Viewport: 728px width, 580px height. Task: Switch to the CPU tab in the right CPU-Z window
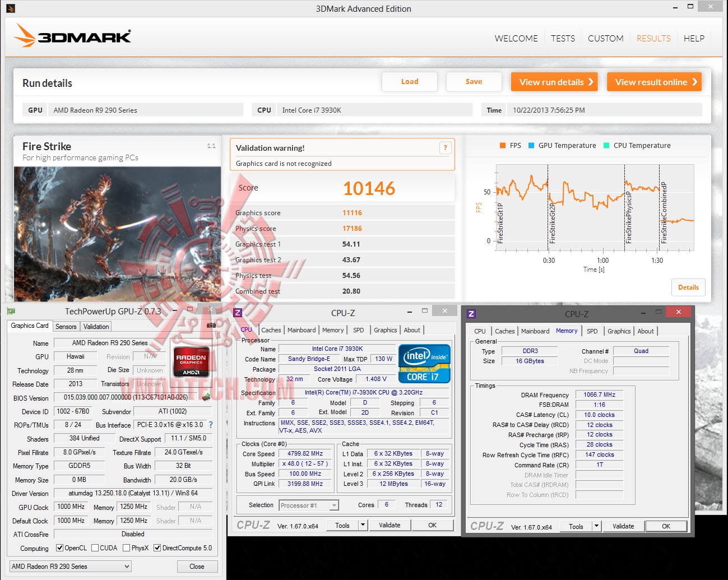tap(480, 331)
